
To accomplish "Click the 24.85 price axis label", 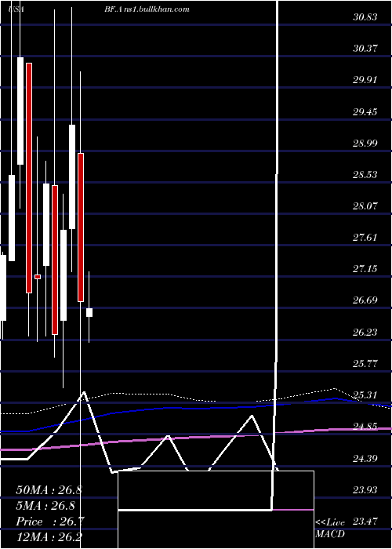I will 365,427.
